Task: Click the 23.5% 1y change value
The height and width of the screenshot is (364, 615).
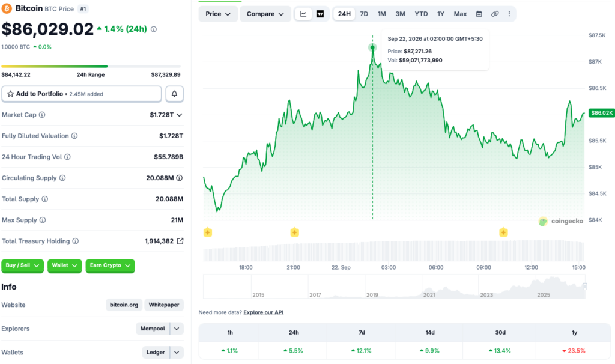Action: (x=574, y=351)
